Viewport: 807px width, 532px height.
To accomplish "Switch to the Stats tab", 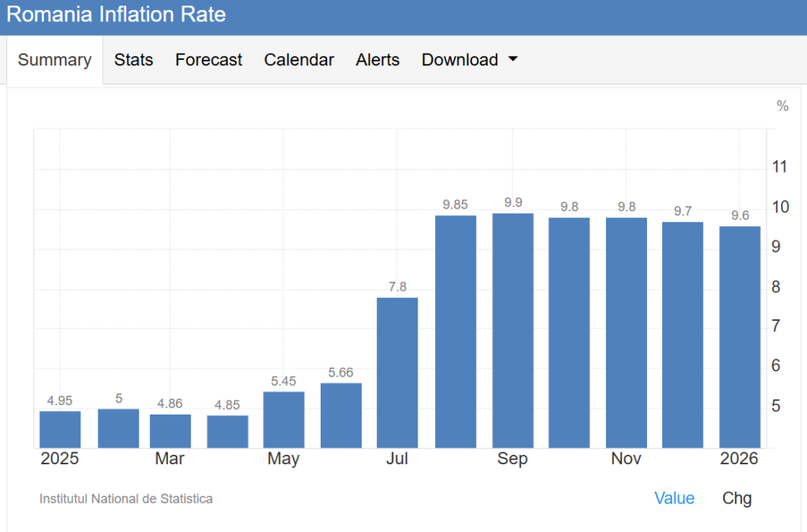I will click(133, 60).
